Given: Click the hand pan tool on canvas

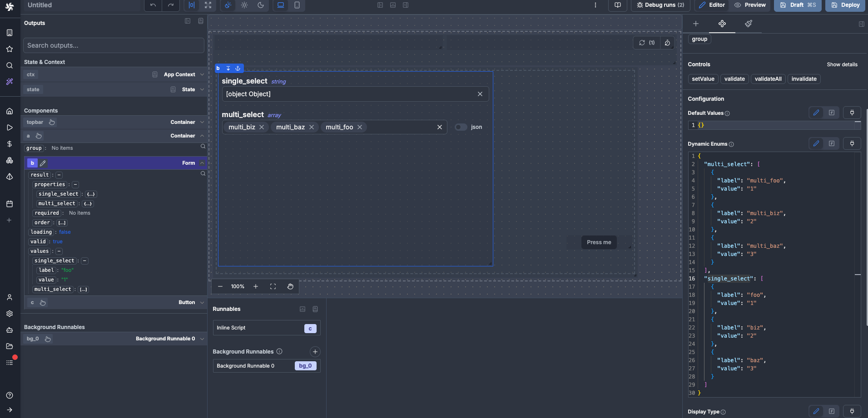Looking at the screenshot, I should tap(290, 286).
